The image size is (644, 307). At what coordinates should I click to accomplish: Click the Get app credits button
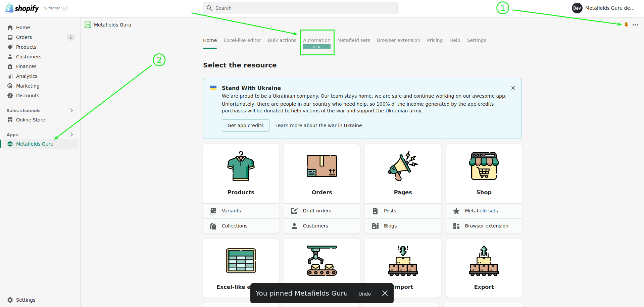coord(246,125)
